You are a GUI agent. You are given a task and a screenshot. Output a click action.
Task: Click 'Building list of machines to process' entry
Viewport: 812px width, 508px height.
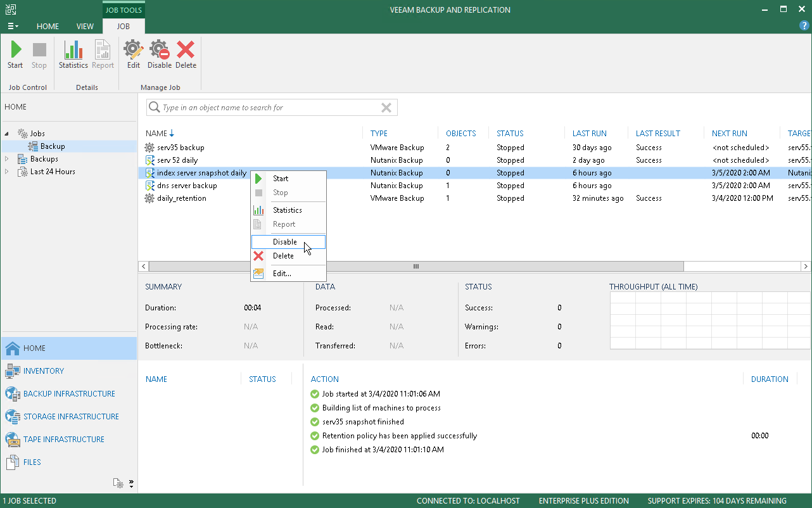(381, 408)
